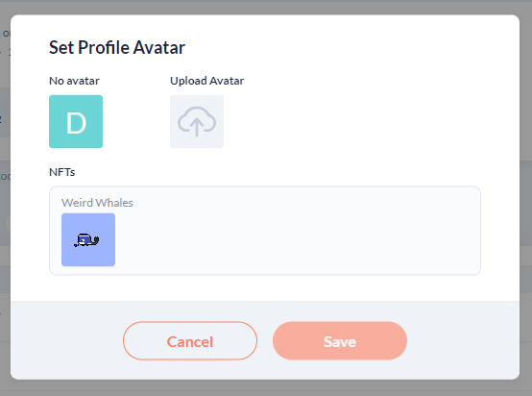Click the blue whale pixel art
The image size is (532, 396).
click(x=86, y=240)
